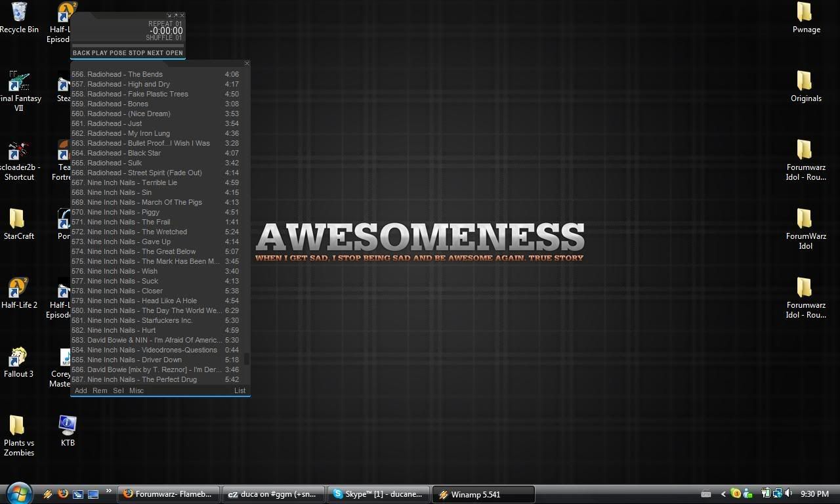This screenshot has width=840, height=504.
Task: Select Nine Inch Nails - The Great Below
Action: click(156, 251)
